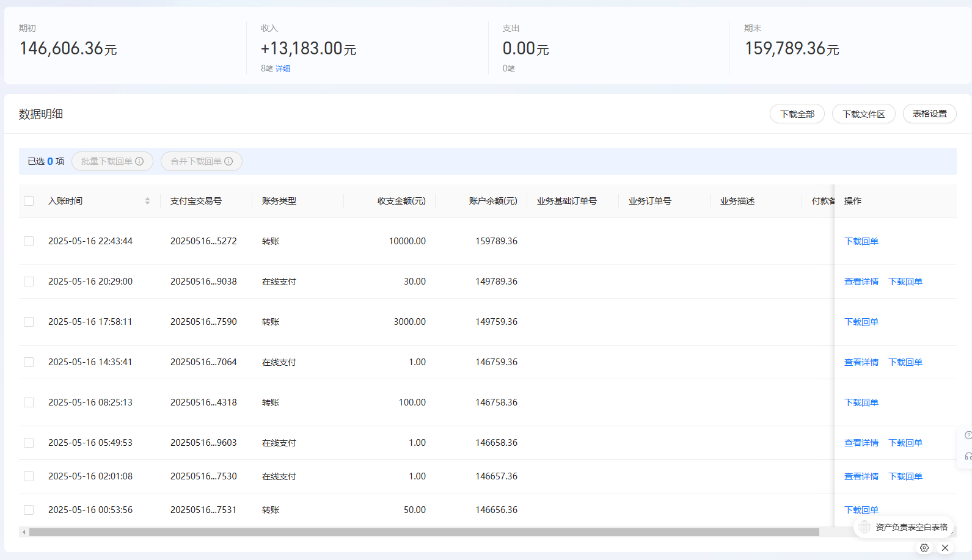Open the gear settings icon at bottom right

(924, 548)
